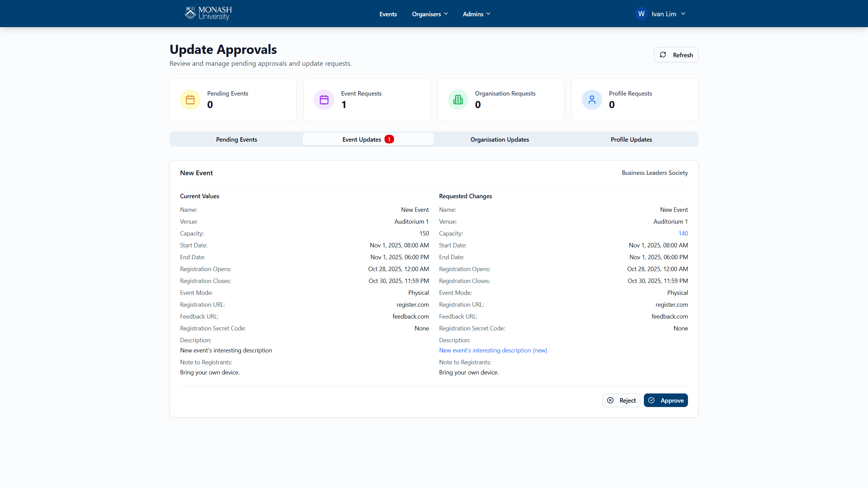Reject the New Event update request
This screenshot has height=488, width=868.
(621, 400)
